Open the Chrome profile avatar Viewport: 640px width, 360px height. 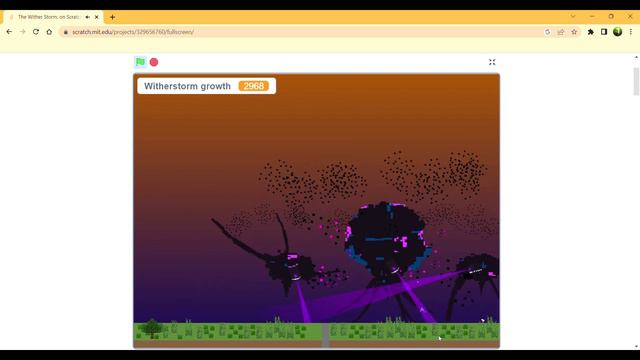[618, 32]
